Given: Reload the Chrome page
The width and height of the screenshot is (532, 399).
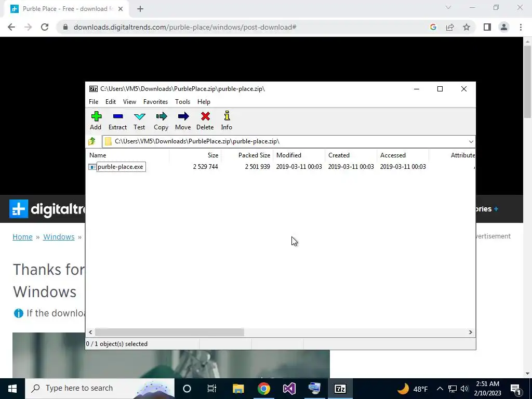Looking at the screenshot, I should (45, 27).
